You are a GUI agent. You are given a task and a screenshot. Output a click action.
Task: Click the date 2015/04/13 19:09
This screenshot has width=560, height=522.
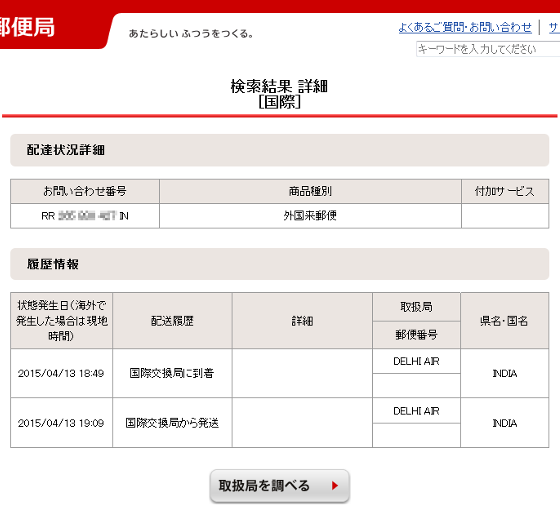(61, 423)
